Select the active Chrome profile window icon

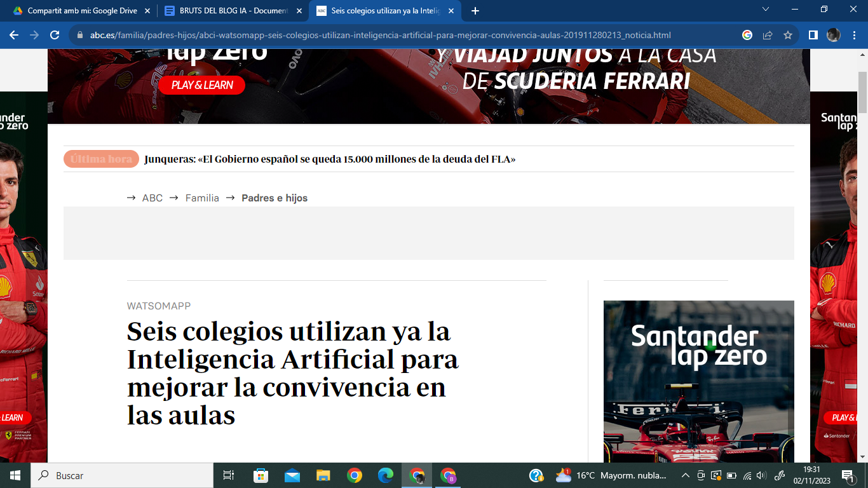pos(417,475)
